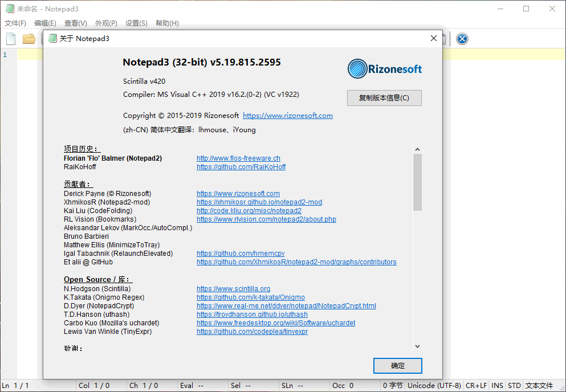566x392 pixels.
Task: Open Derick Payne's rizonesoft.com link
Action: coord(238,194)
